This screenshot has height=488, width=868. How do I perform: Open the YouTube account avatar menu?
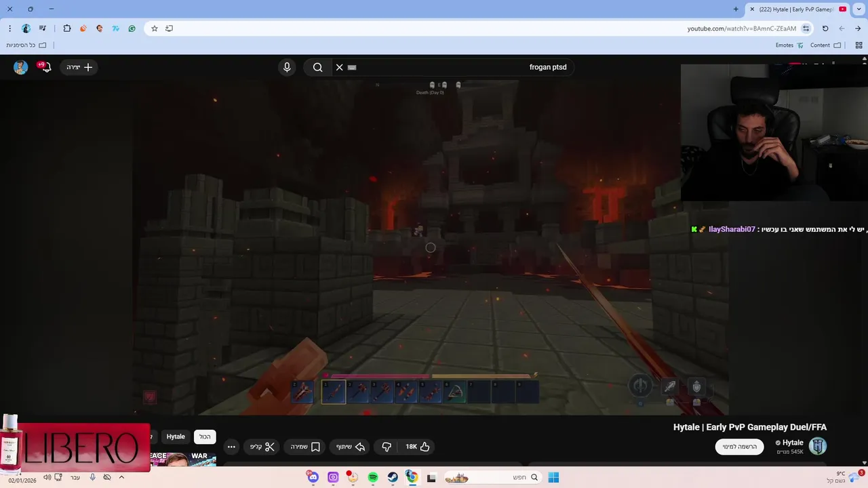pos(20,67)
